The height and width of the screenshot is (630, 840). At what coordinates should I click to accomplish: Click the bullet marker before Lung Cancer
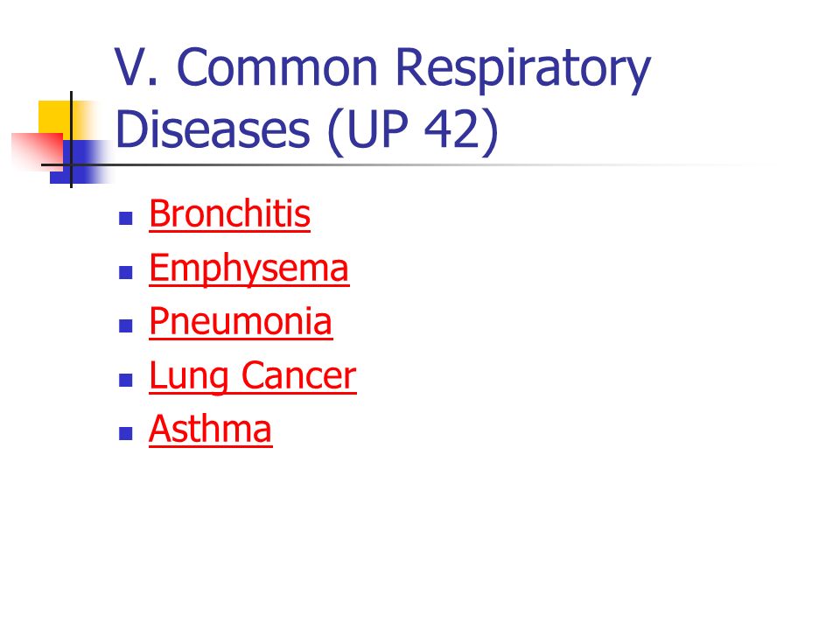[x=126, y=380]
